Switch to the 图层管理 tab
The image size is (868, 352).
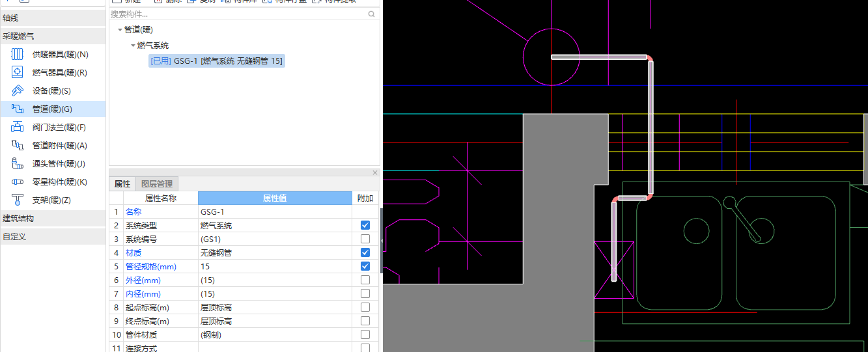157,184
